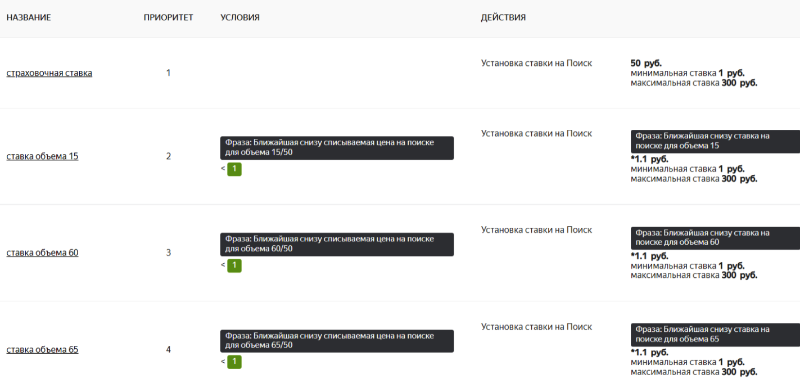This screenshot has height=383, width=800.
Task: Click the condition tag for объема 65/50
Action: (337, 341)
